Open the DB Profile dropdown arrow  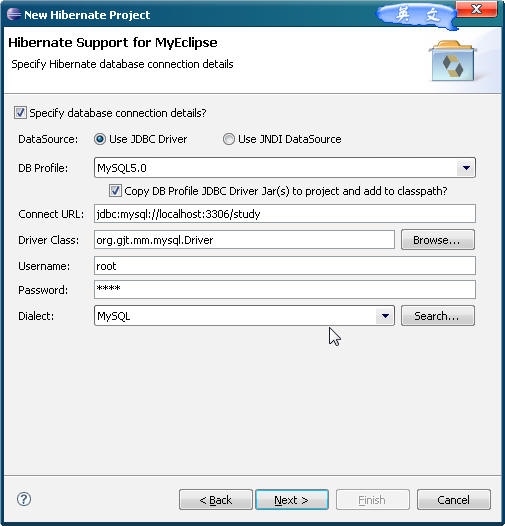(466, 168)
